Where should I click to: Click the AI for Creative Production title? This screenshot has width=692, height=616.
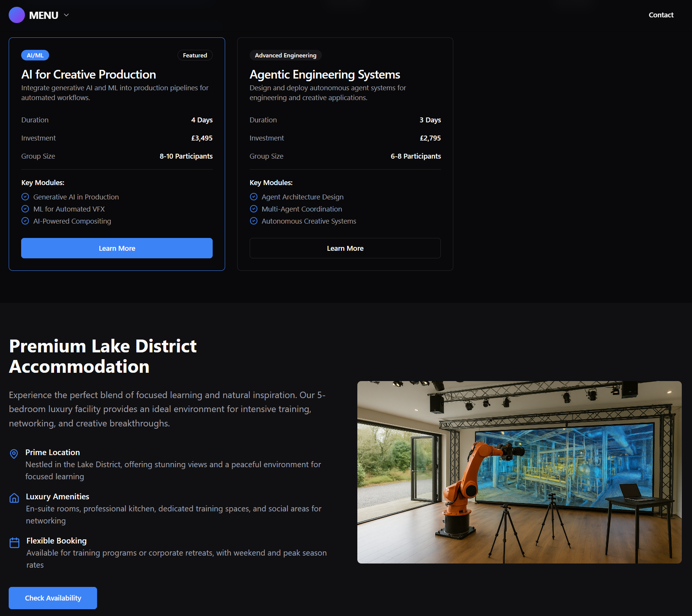[89, 74]
